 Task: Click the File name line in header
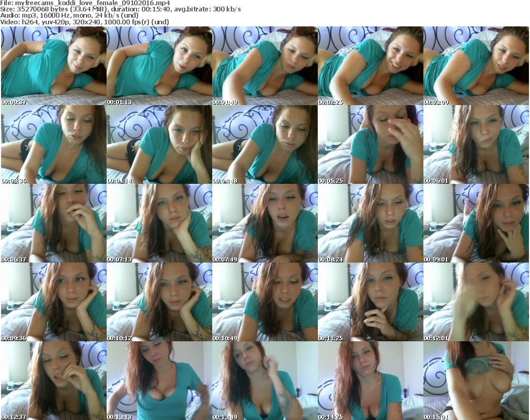pos(86,3)
